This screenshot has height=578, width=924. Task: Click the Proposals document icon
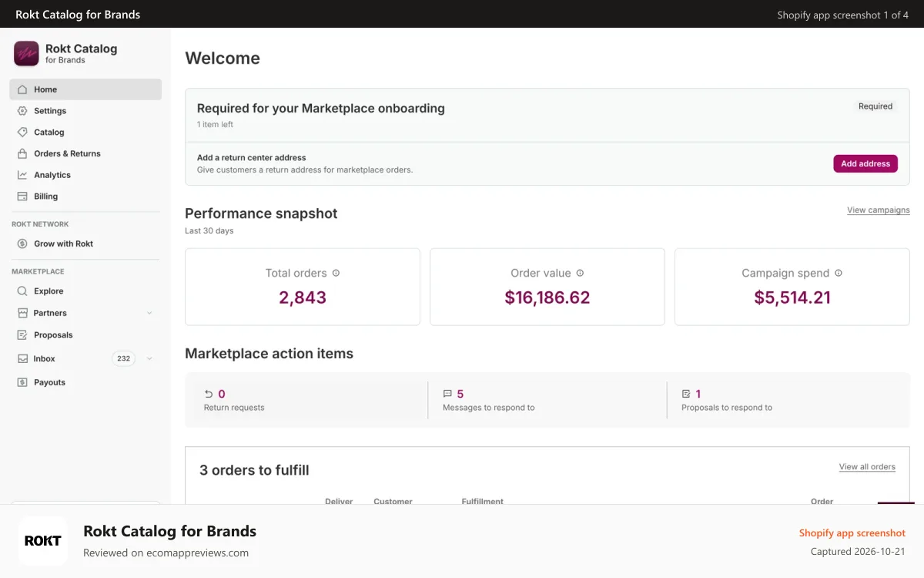pos(22,335)
